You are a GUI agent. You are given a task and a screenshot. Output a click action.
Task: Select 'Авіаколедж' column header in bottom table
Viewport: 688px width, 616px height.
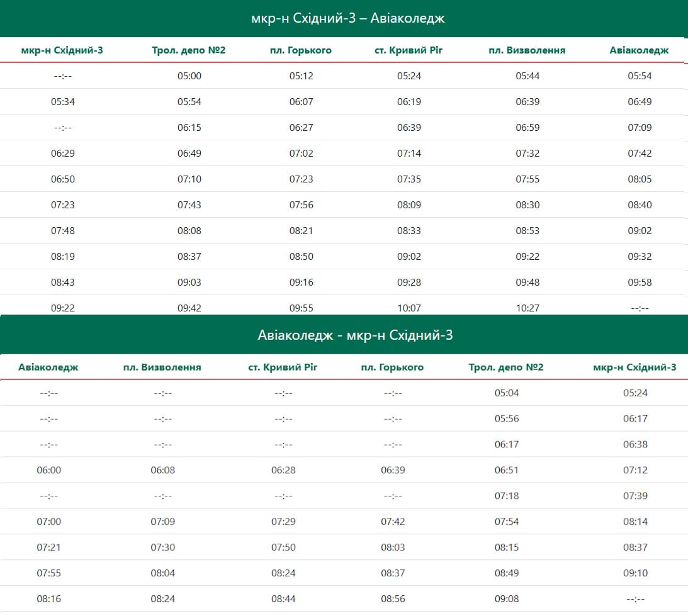tap(48, 367)
